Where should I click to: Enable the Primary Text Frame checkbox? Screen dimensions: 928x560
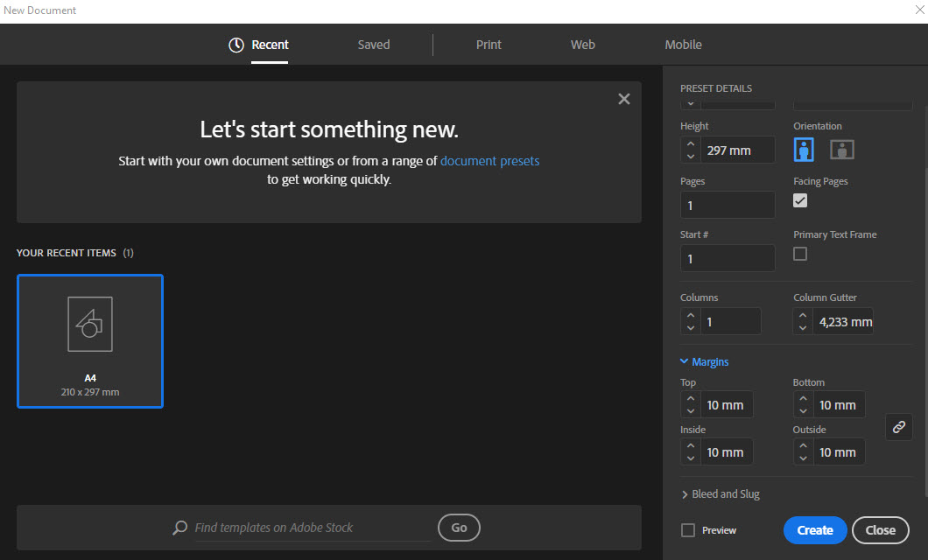pyautogui.click(x=800, y=254)
